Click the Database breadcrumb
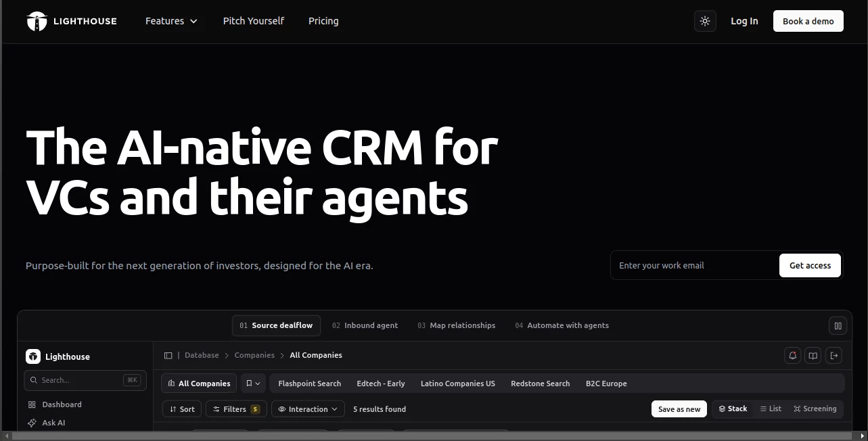This screenshot has height=441, width=868. coord(202,355)
